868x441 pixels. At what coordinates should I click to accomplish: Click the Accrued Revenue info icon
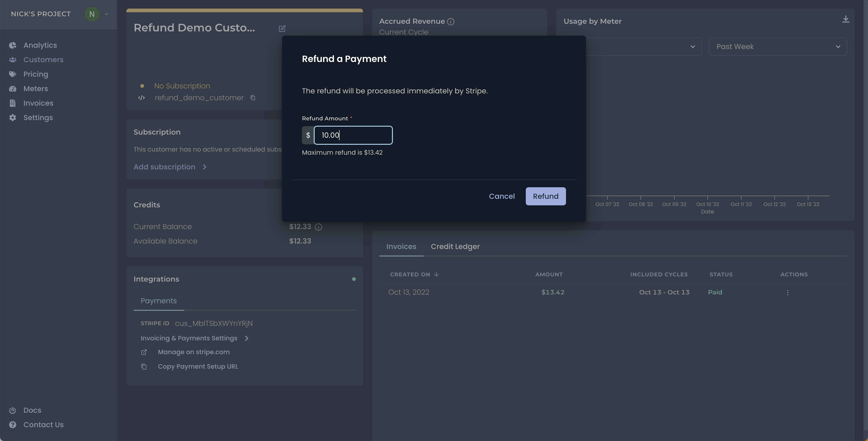(451, 21)
